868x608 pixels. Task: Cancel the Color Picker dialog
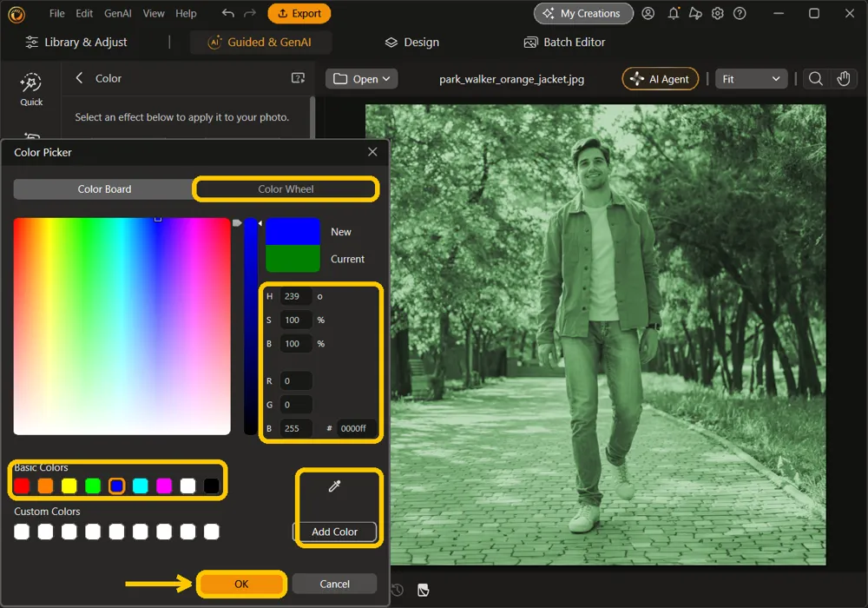click(x=334, y=584)
